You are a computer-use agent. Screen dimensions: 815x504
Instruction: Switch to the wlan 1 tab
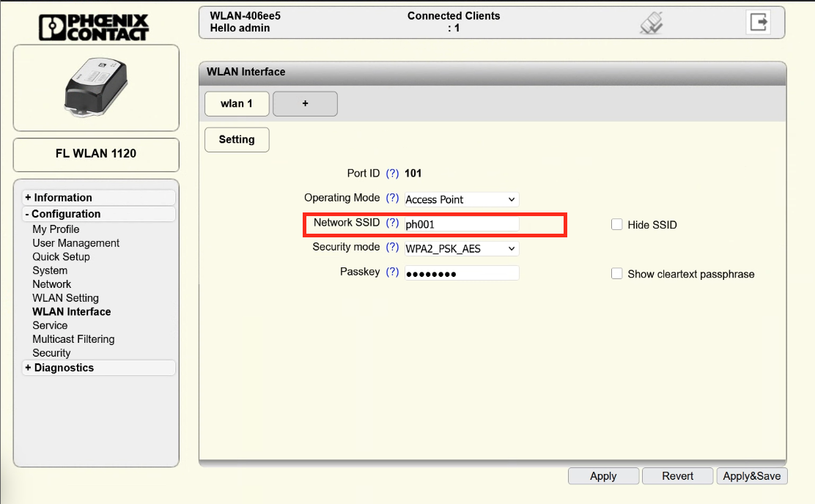click(236, 104)
